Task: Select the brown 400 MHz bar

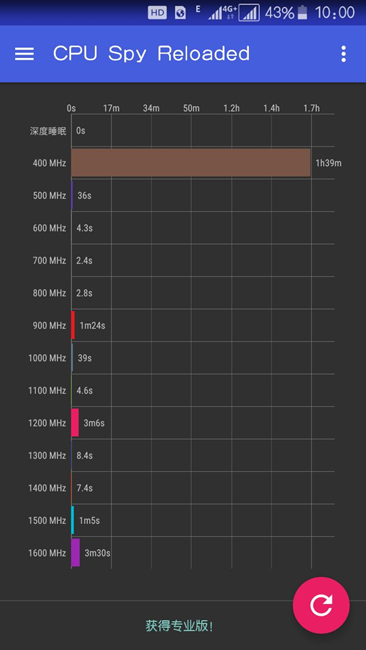Action: point(191,162)
